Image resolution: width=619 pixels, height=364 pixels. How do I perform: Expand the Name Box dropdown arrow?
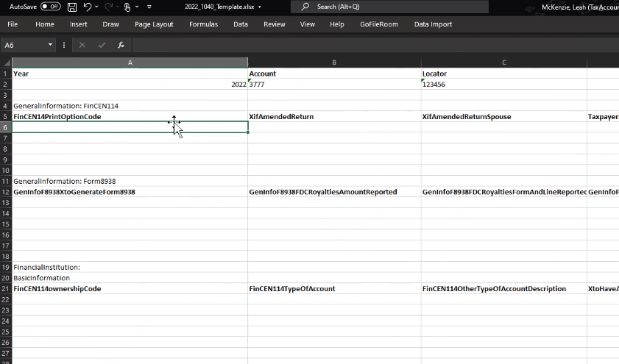coord(50,45)
